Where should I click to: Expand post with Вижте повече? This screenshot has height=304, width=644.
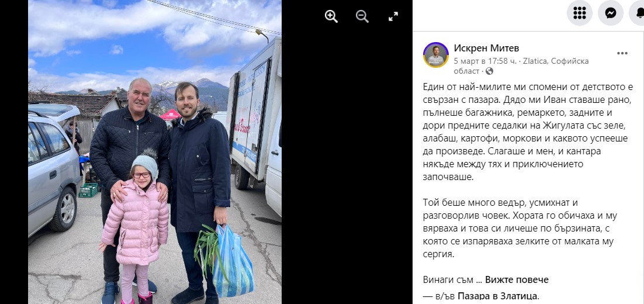517,280
